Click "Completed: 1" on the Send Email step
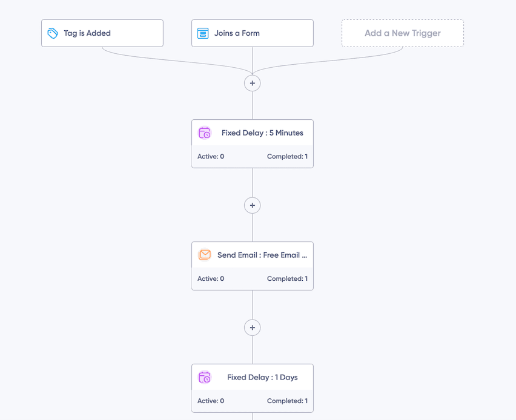 pos(287,278)
